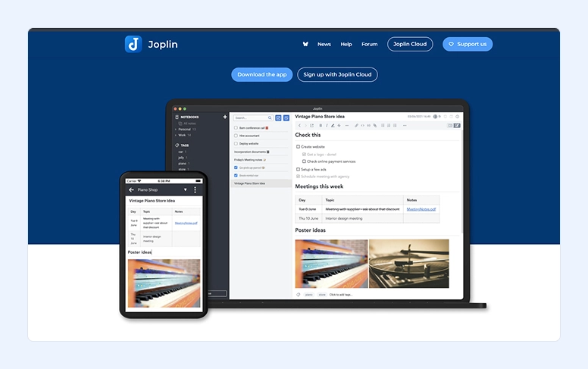Open MeetingNotes.pdf link on the phone
The height and width of the screenshot is (369, 588).
186,223
